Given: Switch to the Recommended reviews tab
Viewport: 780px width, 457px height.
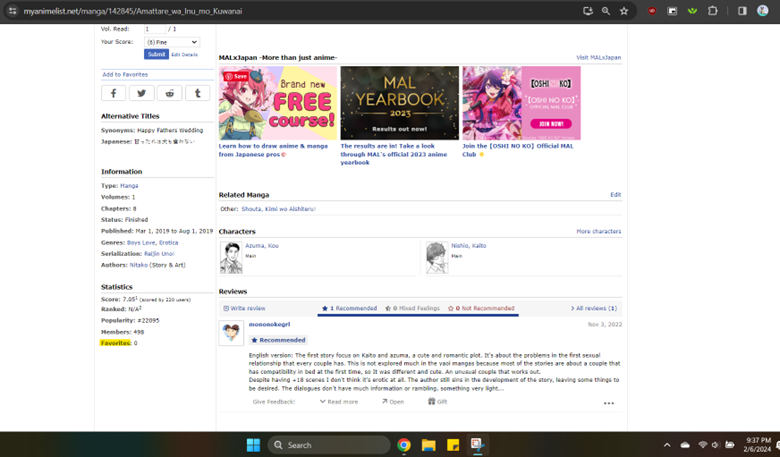Looking at the screenshot, I should 349,308.
